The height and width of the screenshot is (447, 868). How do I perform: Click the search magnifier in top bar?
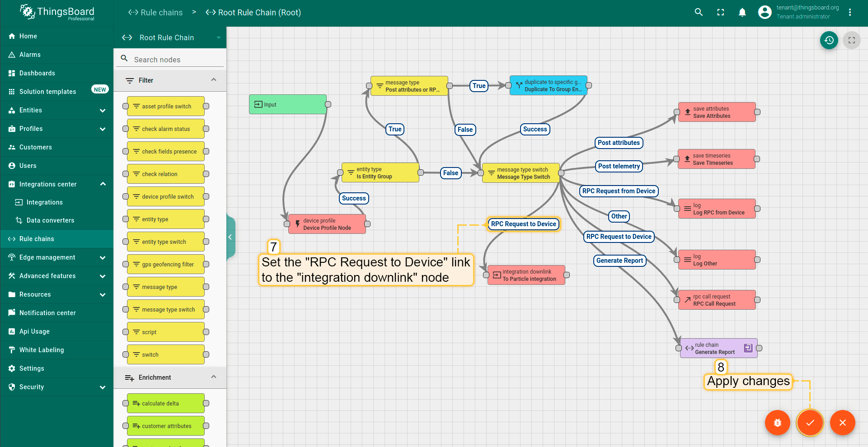[x=699, y=12]
